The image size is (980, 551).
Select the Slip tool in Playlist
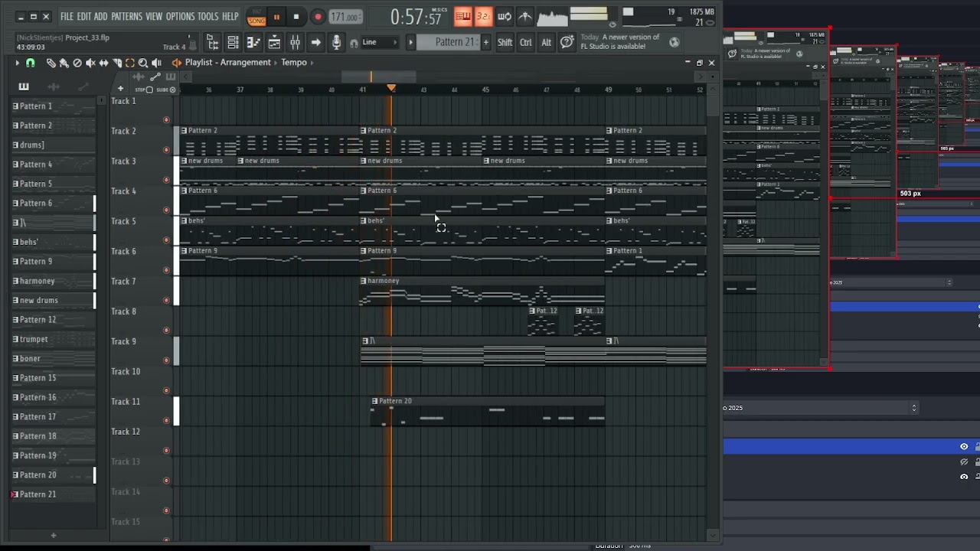tap(103, 63)
